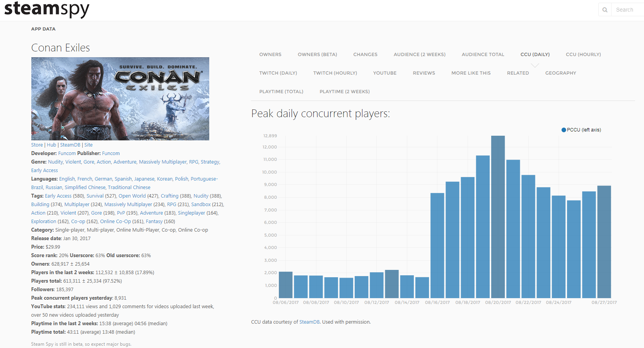Select the Reviews tab
The image size is (644, 348).
coord(424,73)
